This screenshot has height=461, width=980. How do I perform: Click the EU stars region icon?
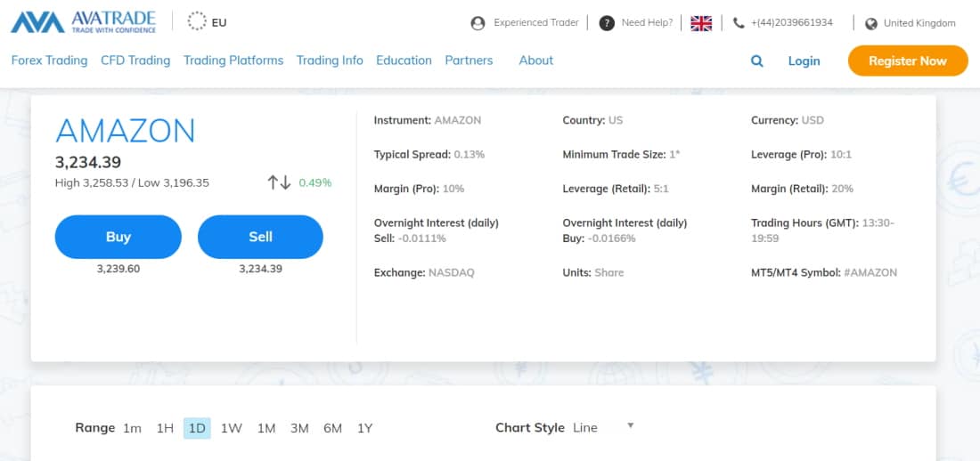click(x=197, y=22)
